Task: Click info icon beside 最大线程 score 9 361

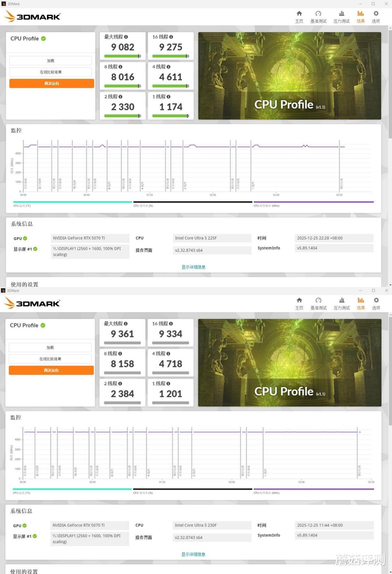Action: click(x=126, y=323)
